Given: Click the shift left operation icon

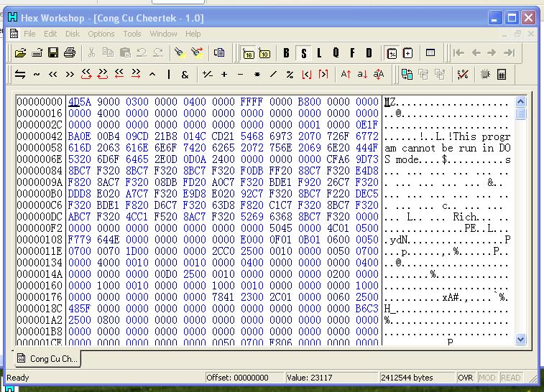Looking at the screenshot, I should pos(52,74).
